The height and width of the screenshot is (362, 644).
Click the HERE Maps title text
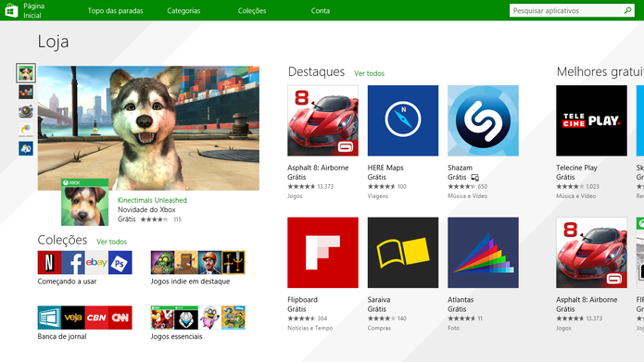point(385,168)
